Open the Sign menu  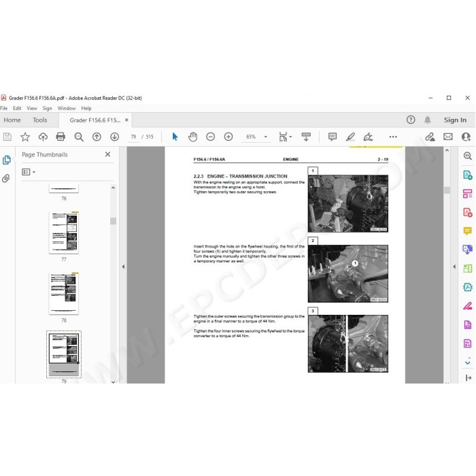(x=47, y=108)
